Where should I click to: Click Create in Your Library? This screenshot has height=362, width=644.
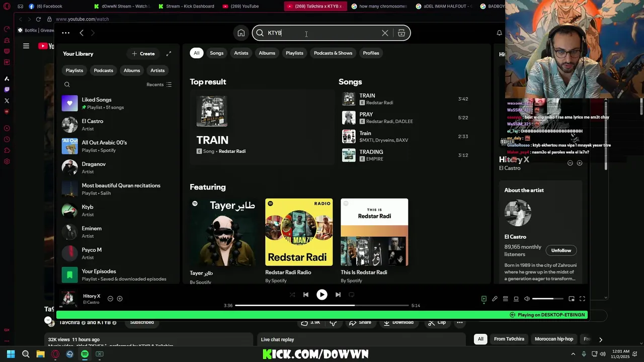(x=143, y=54)
